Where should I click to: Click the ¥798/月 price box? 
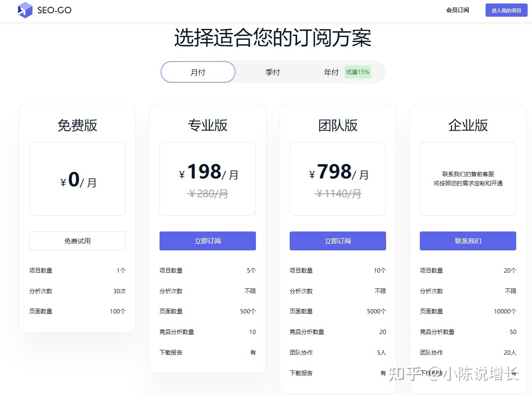click(x=338, y=179)
